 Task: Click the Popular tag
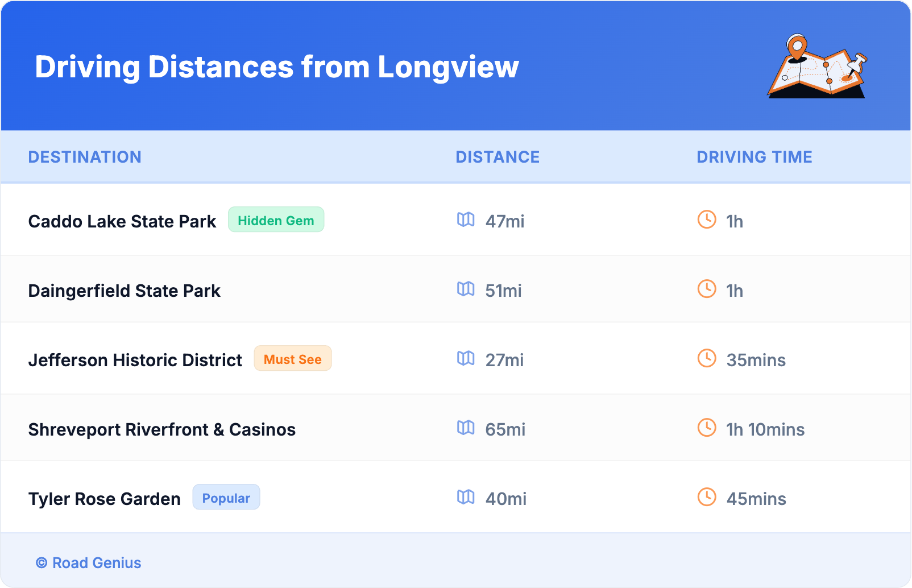click(x=226, y=498)
